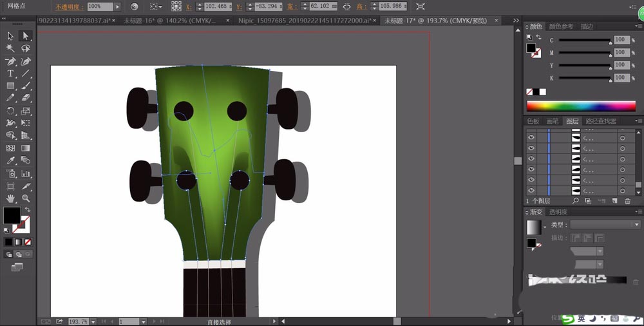Image resolution: width=644 pixels, height=326 pixels.
Task: Select the Direct Selection tool (white arrow)
Action: (x=26, y=36)
